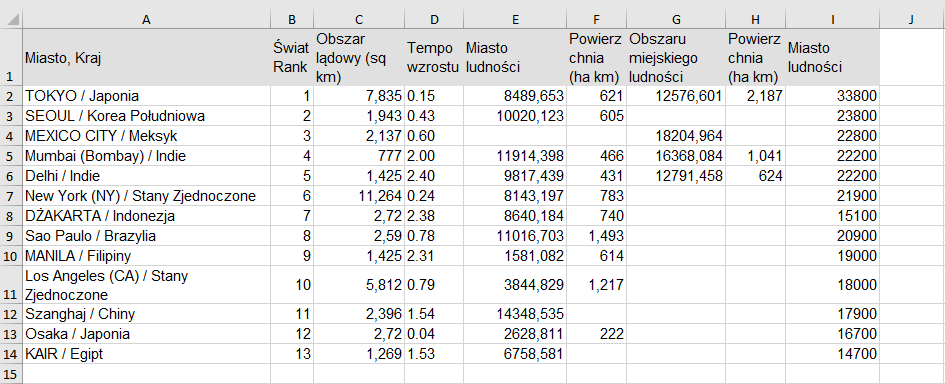Click value 2,187 in column H
The height and width of the screenshot is (384, 945).
tap(755, 96)
